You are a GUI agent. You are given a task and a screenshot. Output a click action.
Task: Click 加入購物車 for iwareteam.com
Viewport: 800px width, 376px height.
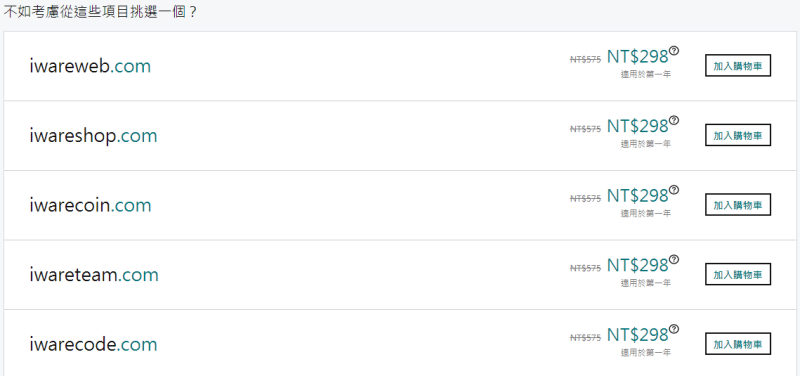(x=738, y=274)
